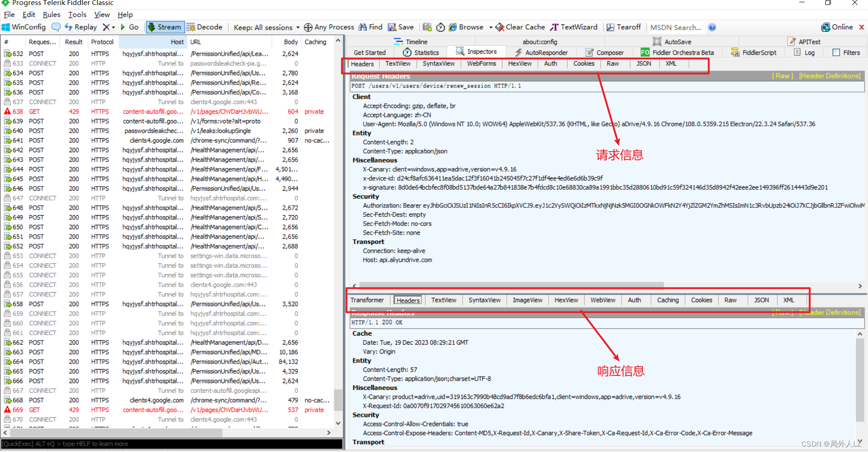
Task: Toggle Stream mode on the toolbar
Action: click(x=165, y=27)
